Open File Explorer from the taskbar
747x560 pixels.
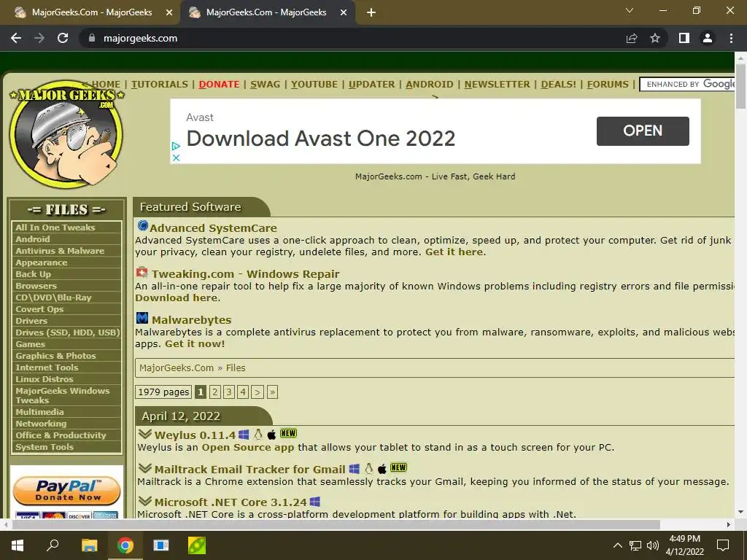(x=89, y=545)
